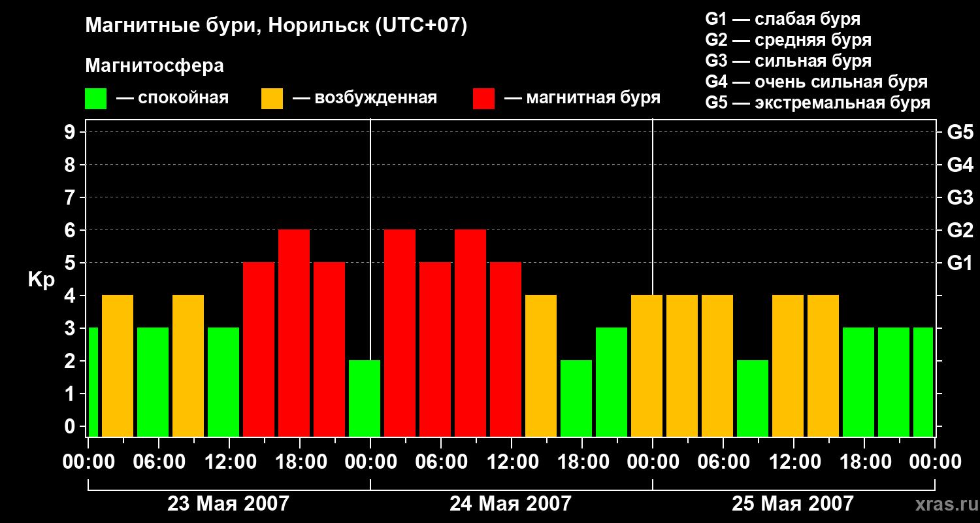Click the orange Kp 4 bar crossing midnight into 25 Мая

(647, 366)
